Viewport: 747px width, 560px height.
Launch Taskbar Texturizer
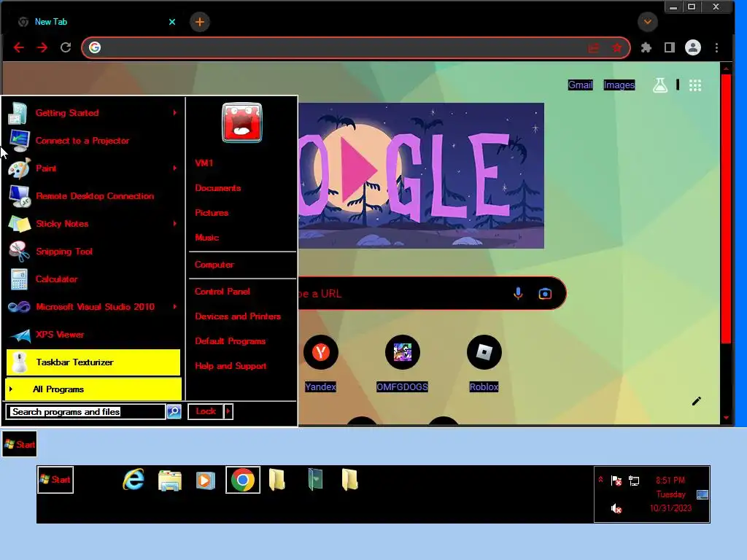coord(93,362)
